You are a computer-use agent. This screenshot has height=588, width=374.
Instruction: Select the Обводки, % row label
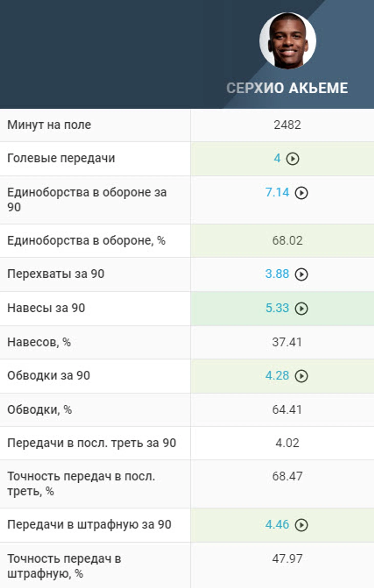[x=39, y=410]
